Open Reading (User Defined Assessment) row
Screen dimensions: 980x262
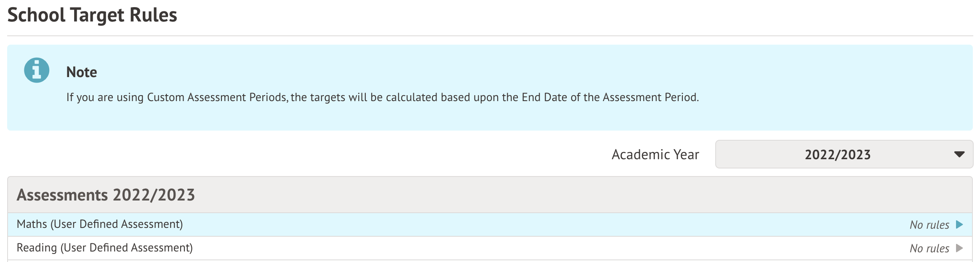104,248
